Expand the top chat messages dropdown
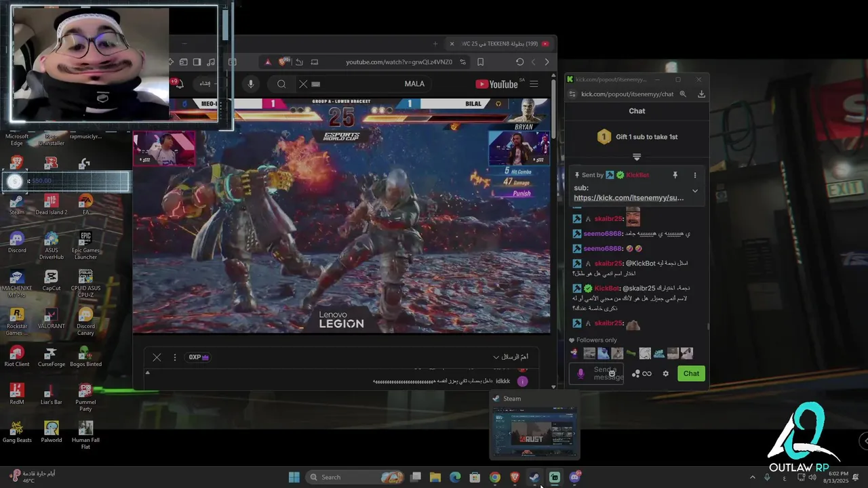 511,357
